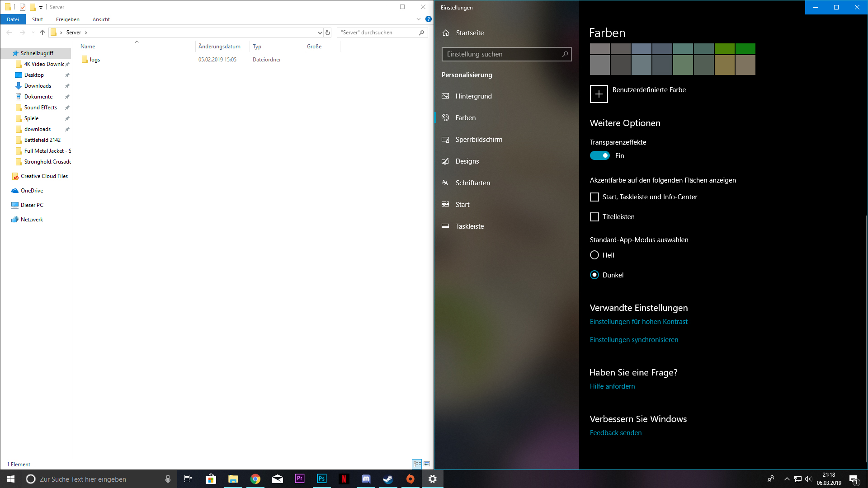
Task: Check the Titelleisten checkbox
Action: click(594, 217)
